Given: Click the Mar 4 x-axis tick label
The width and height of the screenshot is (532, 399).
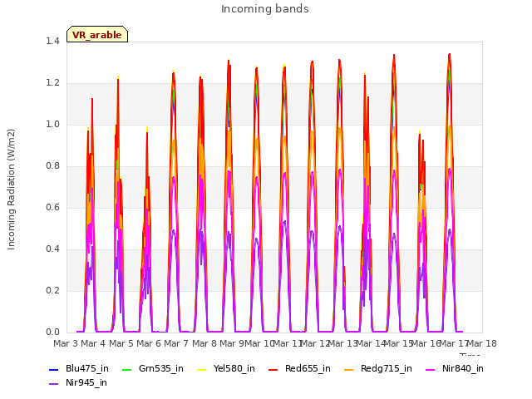Looking at the screenshot, I should [x=93, y=343].
